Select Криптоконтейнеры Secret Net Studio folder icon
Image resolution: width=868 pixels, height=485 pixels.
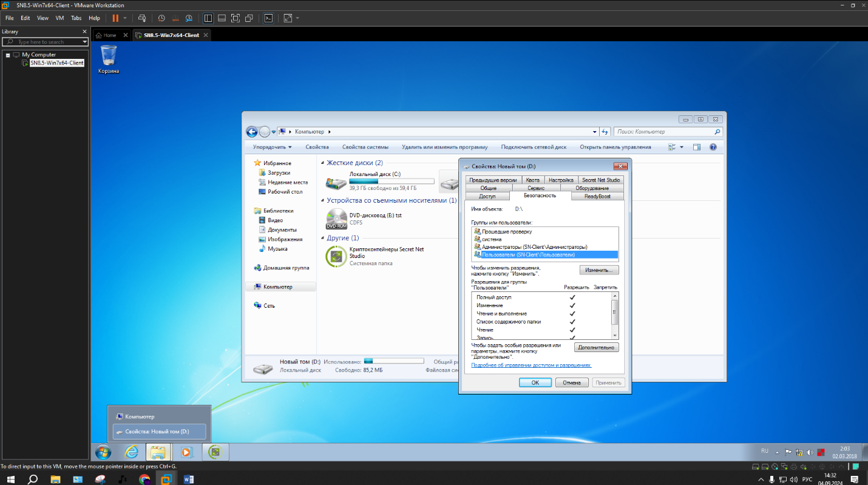point(336,257)
